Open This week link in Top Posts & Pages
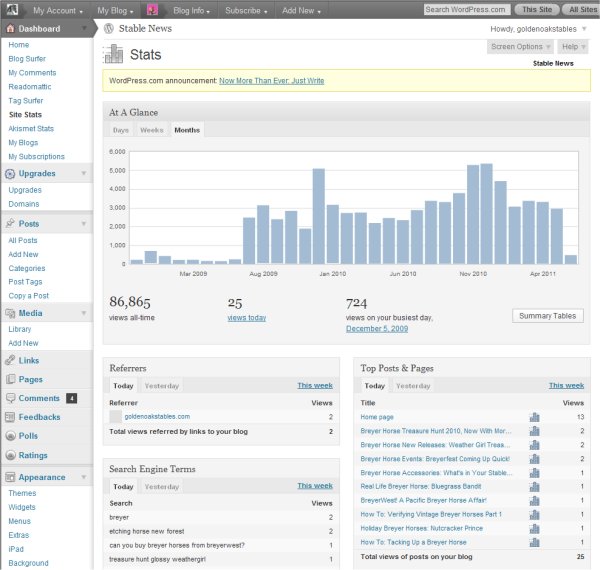This screenshot has width=600, height=570. tap(566, 386)
